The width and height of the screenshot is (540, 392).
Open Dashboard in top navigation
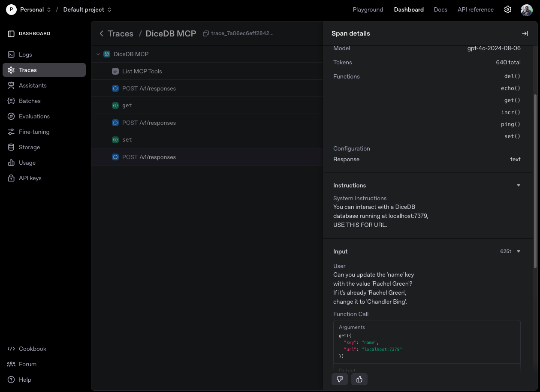[x=409, y=9]
